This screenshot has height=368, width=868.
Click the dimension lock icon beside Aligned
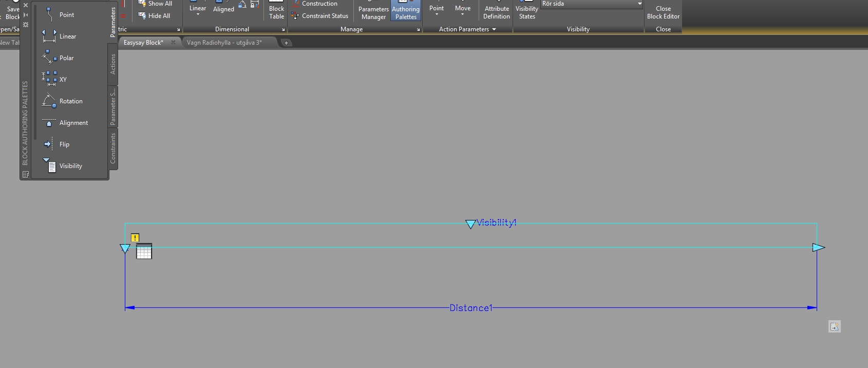coord(254,4)
